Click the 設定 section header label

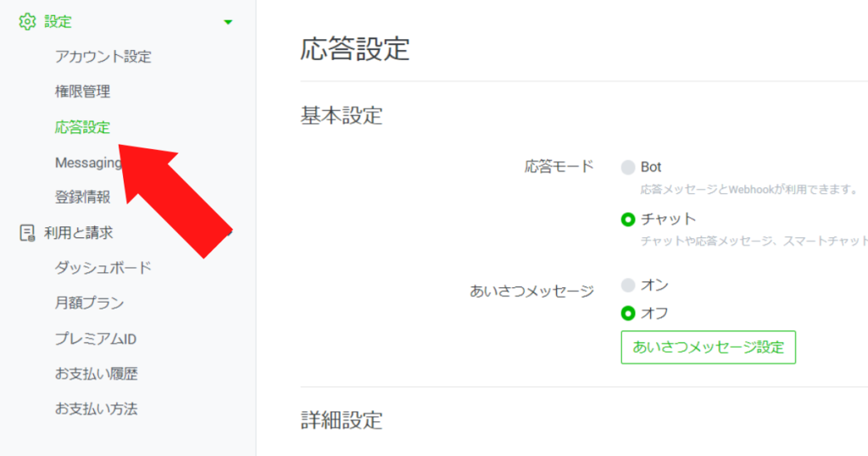[x=58, y=21]
